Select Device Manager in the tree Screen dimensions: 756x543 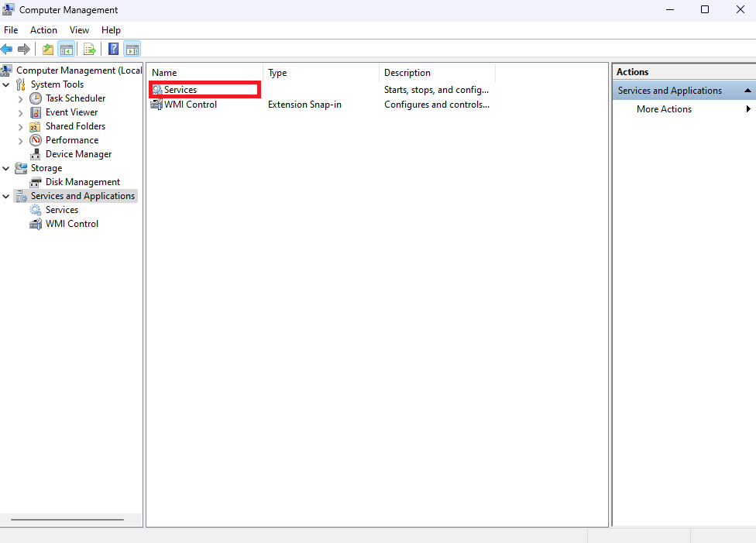coord(78,154)
